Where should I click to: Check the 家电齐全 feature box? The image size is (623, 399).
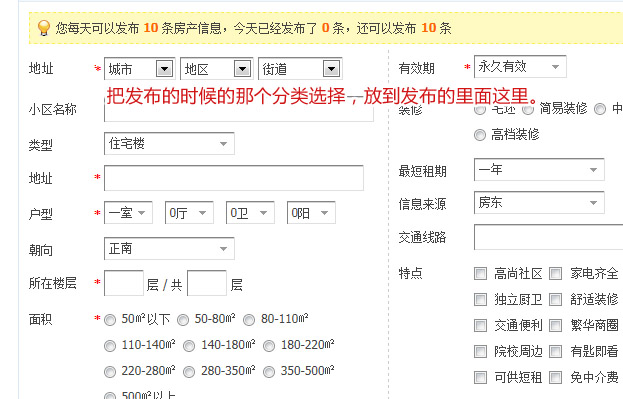pos(555,273)
